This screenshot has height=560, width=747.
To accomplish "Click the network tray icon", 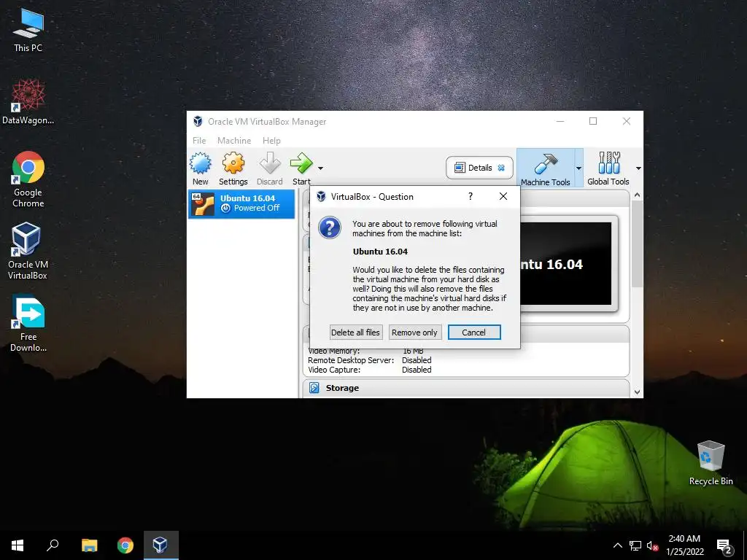I will [x=635, y=545].
